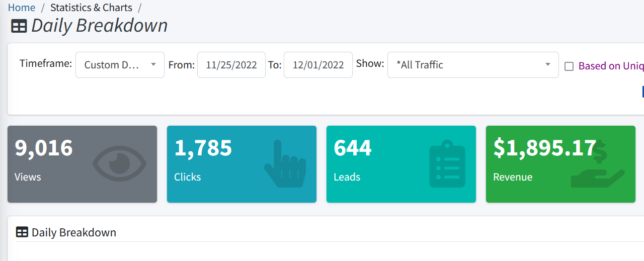Image resolution: width=644 pixels, height=261 pixels.
Task: Click Daily Breakdown panel heading text
Action: pyautogui.click(x=74, y=232)
